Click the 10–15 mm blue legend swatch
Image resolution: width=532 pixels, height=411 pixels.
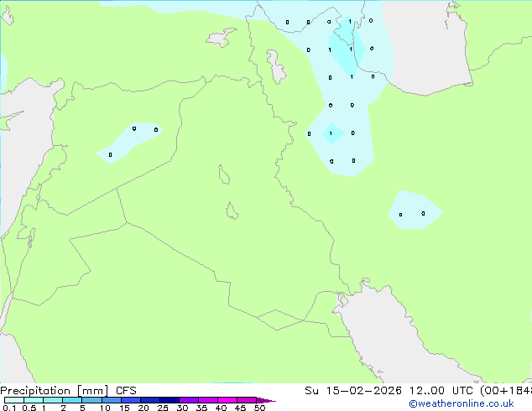pyautogui.click(x=111, y=400)
